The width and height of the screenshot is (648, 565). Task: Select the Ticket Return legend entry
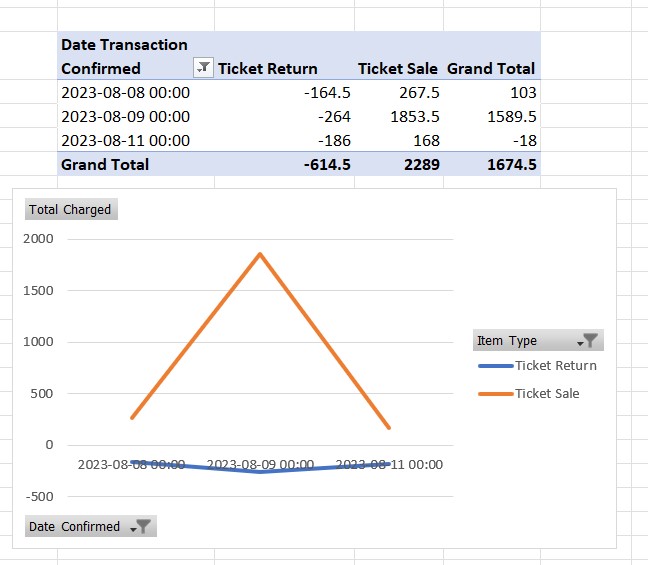tap(537, 365)
